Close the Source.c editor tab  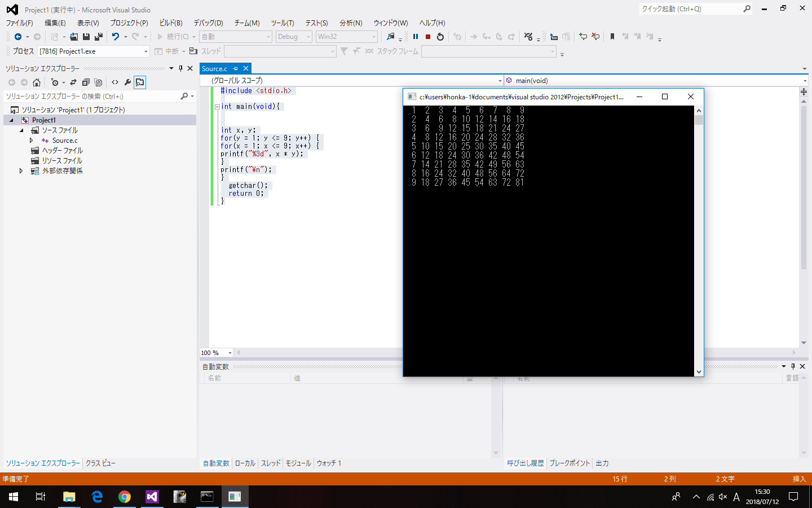point(246,69)
